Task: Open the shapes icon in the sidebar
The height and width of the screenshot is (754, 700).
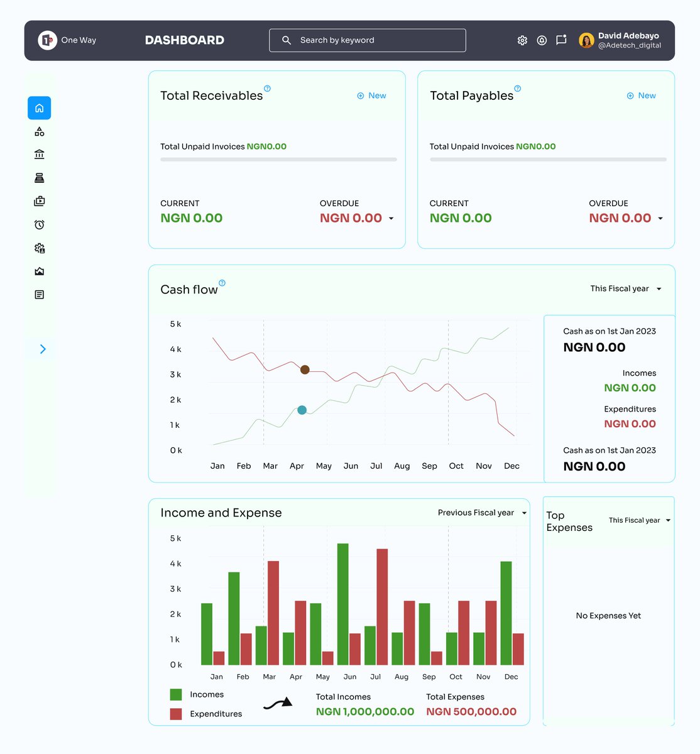Action: point(39,131)
